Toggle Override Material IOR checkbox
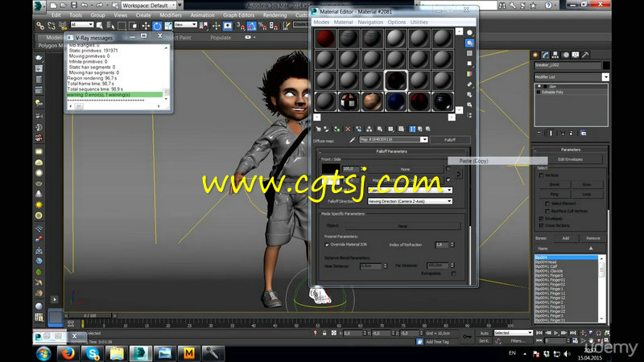This screenshot has width=644, height=362. pos(327,245)
